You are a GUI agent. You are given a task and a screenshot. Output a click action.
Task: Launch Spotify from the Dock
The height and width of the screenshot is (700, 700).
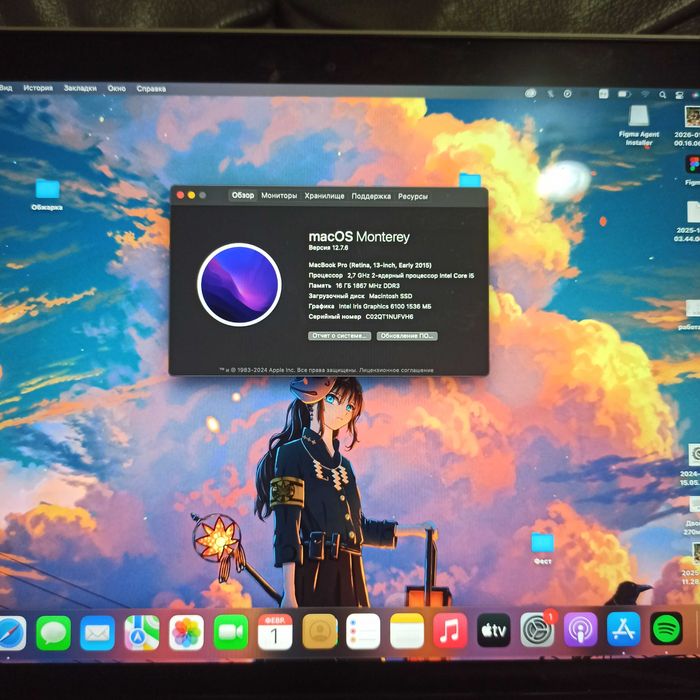pyautogui.click(x=666, y=629)
